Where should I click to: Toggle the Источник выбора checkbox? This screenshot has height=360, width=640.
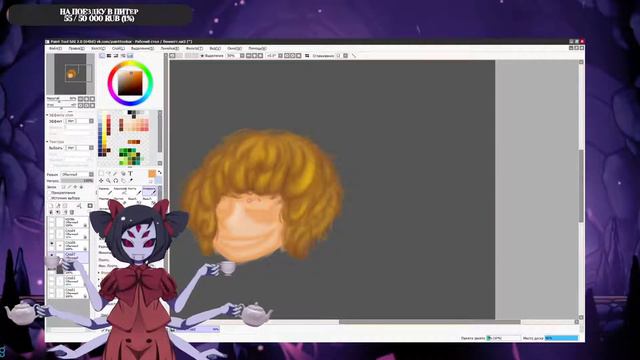click(49, 198)
